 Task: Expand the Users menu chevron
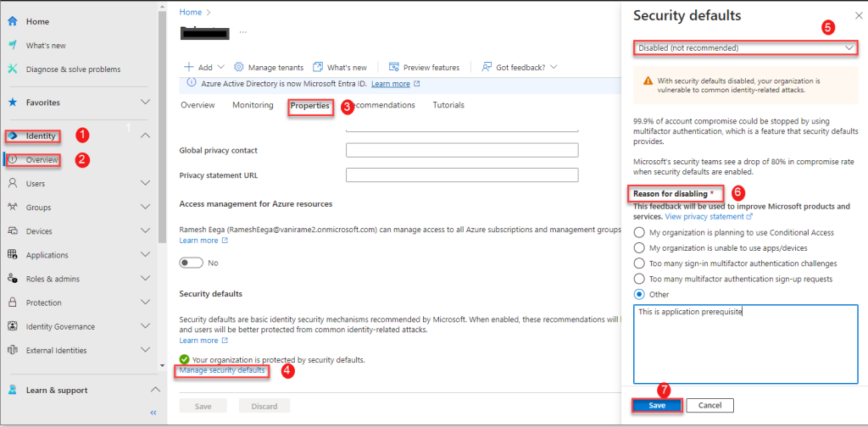pos(146,183)
